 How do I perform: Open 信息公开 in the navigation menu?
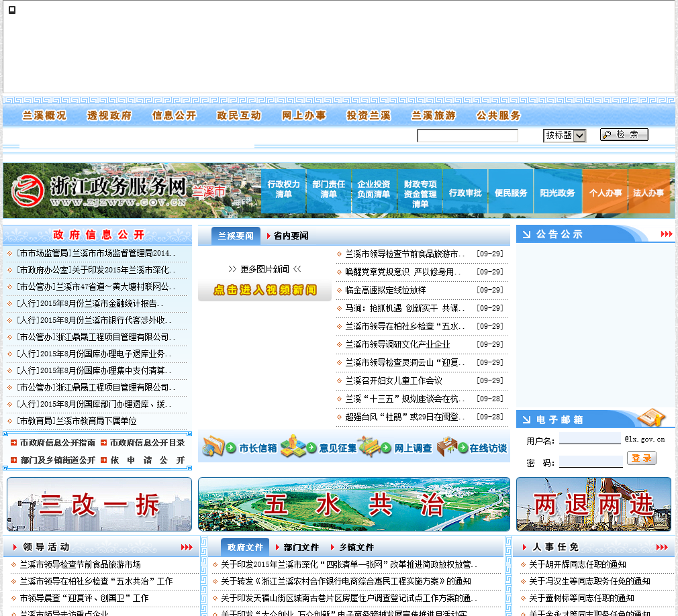pyautogui.click(x=174, y=115)
